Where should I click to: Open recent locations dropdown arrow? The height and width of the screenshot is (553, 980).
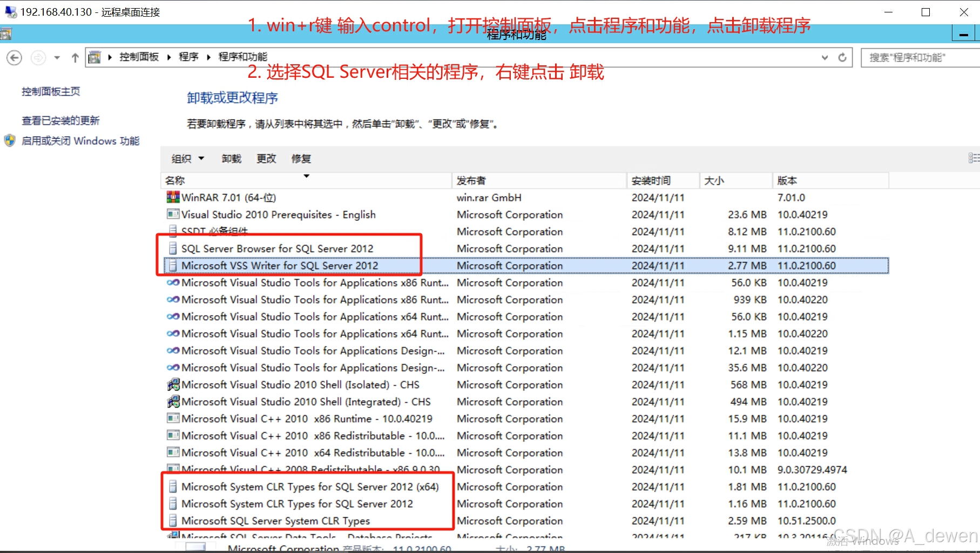(x=57, y=57)
